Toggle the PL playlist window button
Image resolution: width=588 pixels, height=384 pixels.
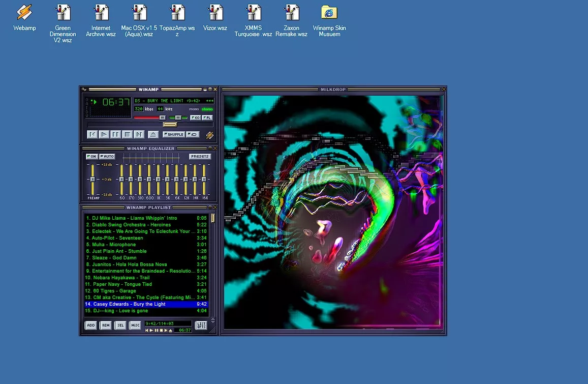pos(207,117)
